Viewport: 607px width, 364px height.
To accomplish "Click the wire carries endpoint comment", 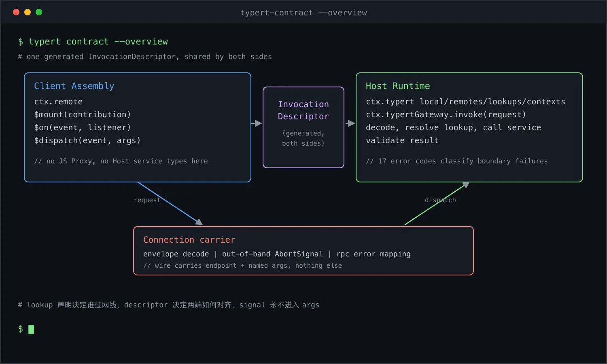I will click(x=242, y=266).
